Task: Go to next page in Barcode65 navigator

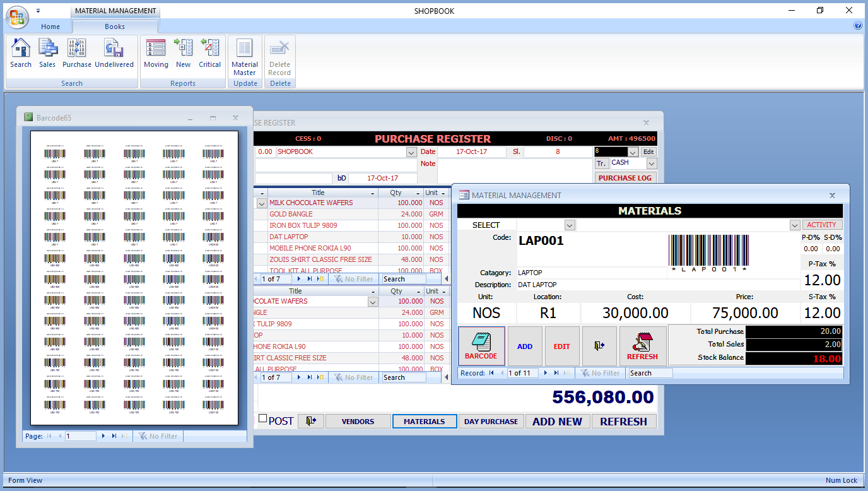Action: 103,436
